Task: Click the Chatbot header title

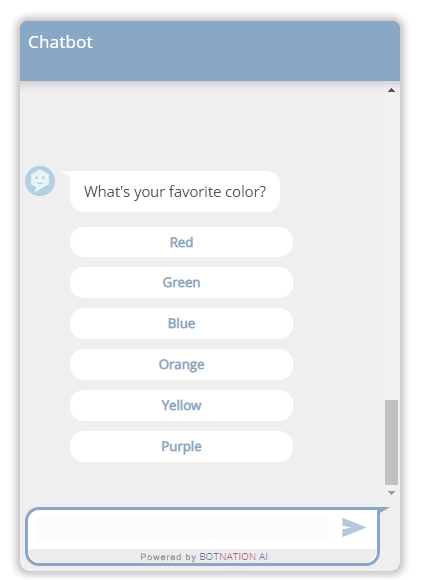Action: click(x=60, y=42)
